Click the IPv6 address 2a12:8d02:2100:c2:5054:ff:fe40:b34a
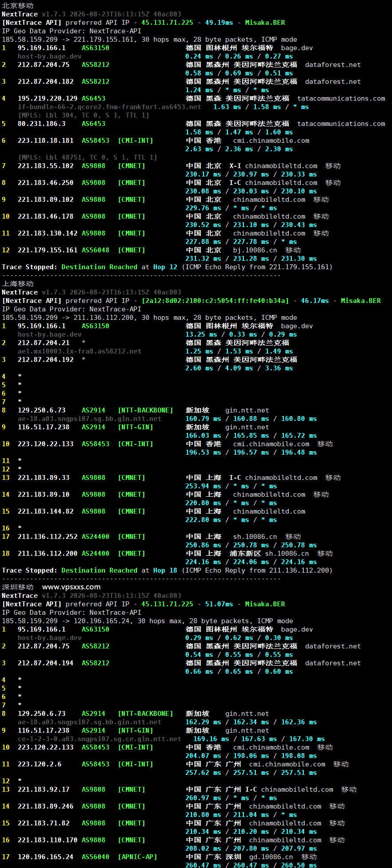The width and height of the screenshot is (392, 868). [x=215, y=301]
